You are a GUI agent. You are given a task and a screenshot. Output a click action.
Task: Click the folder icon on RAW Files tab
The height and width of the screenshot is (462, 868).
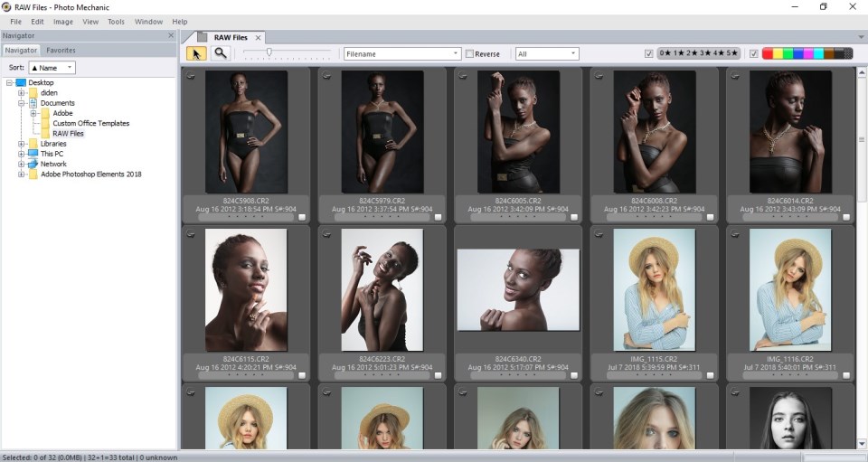click(203, 37)
